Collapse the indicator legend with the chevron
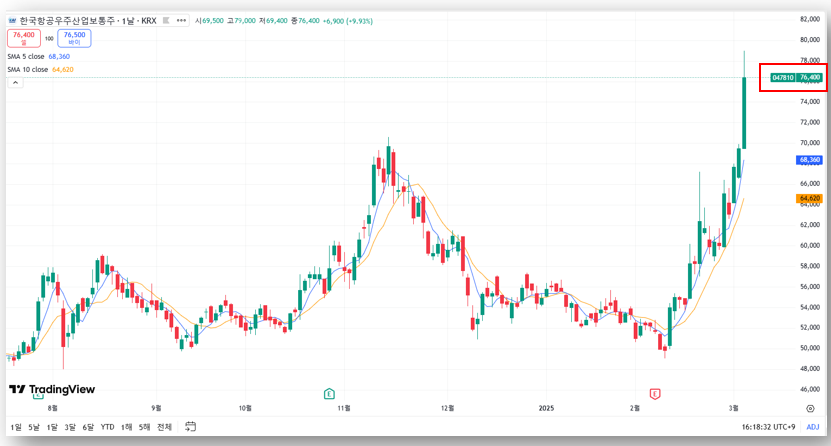Image resolution: width=831 pixels, height=446 pixels. pyautogui.click(x=15, y=83)
